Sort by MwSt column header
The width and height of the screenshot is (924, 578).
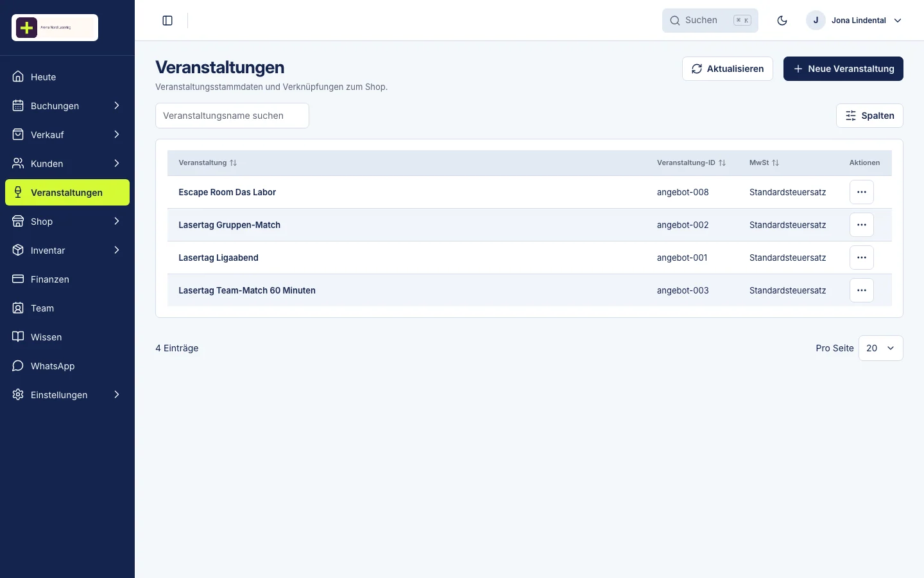pyautogui.click(x=764, y=163)
